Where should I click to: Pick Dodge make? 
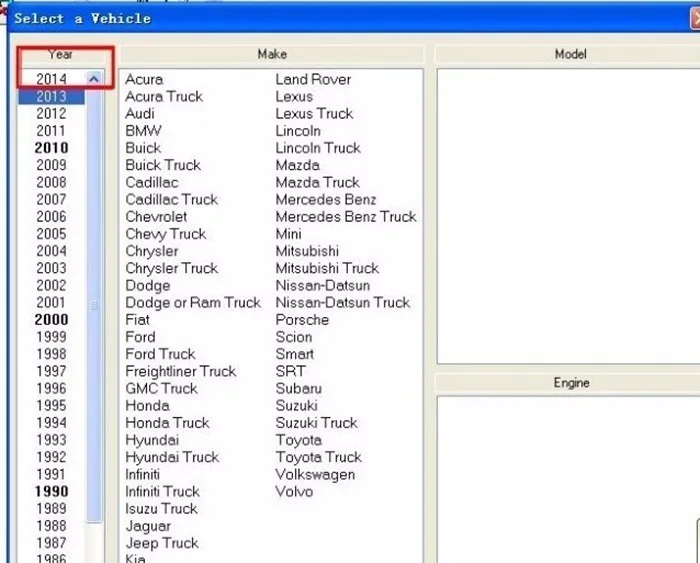(148, 285)
